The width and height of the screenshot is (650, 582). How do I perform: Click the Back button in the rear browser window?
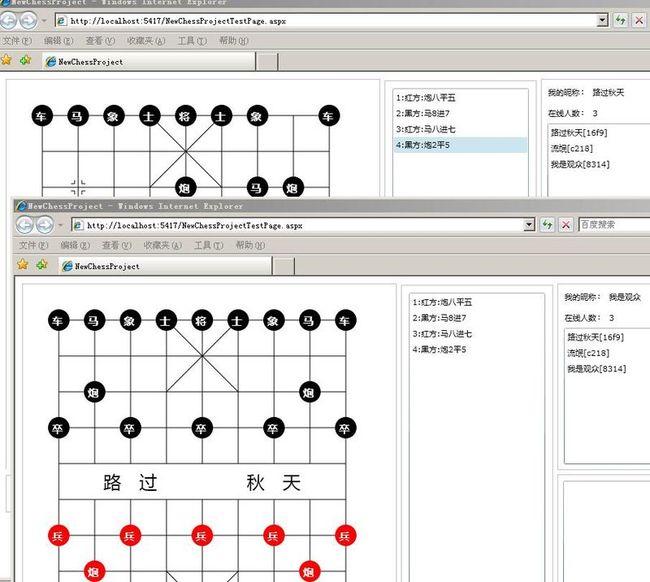click(x=8, y=20)
